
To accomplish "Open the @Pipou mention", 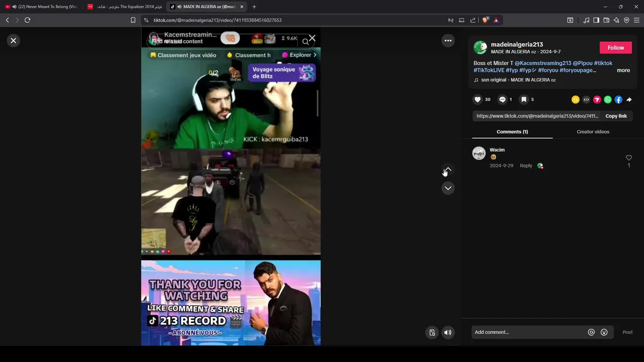I will click(583, 63).
